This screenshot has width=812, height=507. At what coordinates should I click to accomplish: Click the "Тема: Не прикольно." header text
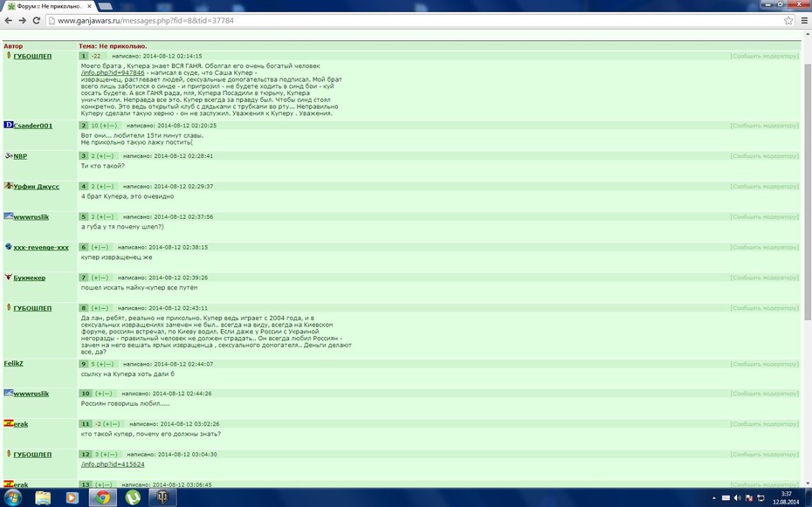tap(113, 46)
